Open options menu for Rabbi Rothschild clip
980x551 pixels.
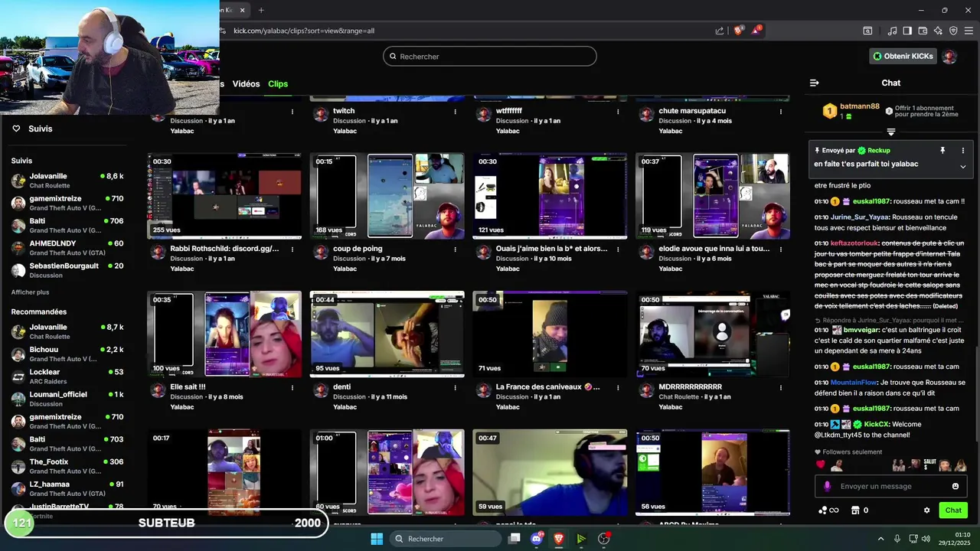[292, 249]
